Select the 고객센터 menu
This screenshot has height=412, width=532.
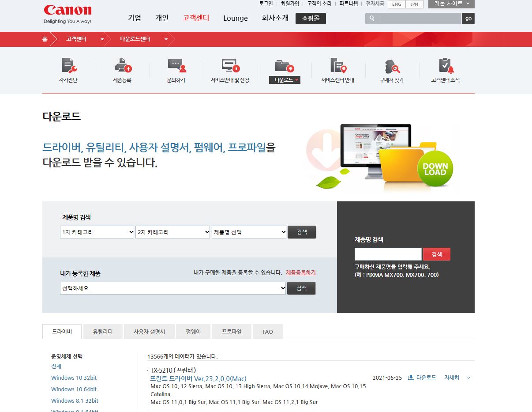pyautogui.click(x=196, y=18)
